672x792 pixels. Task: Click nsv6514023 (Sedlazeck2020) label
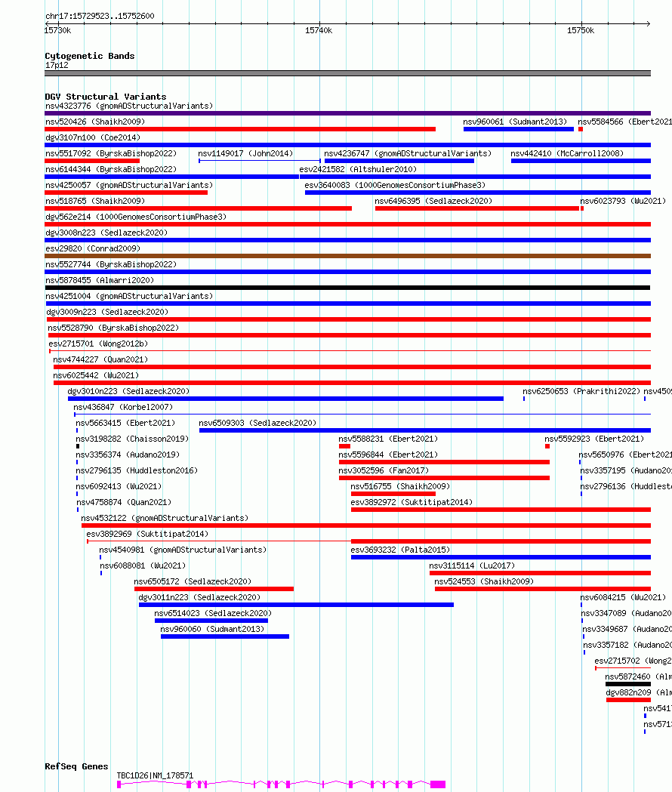point(213,613)
